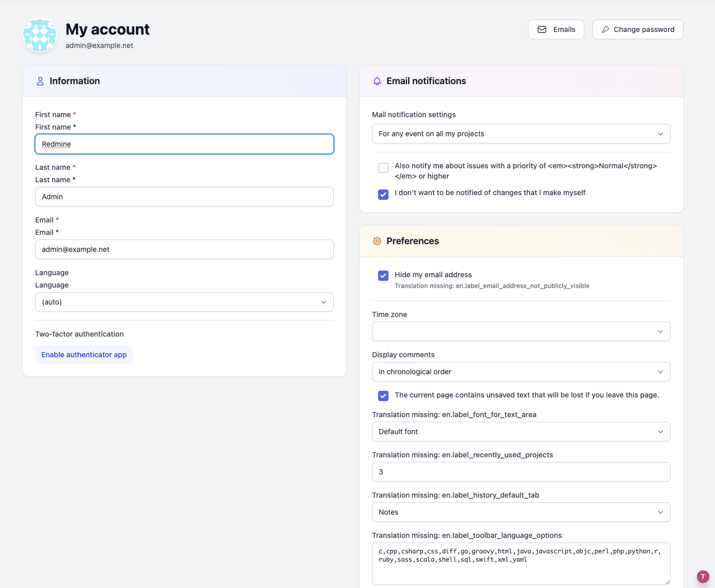Click Hide my email address label
The image size is (715, 588).
click(x=433, y=275)
